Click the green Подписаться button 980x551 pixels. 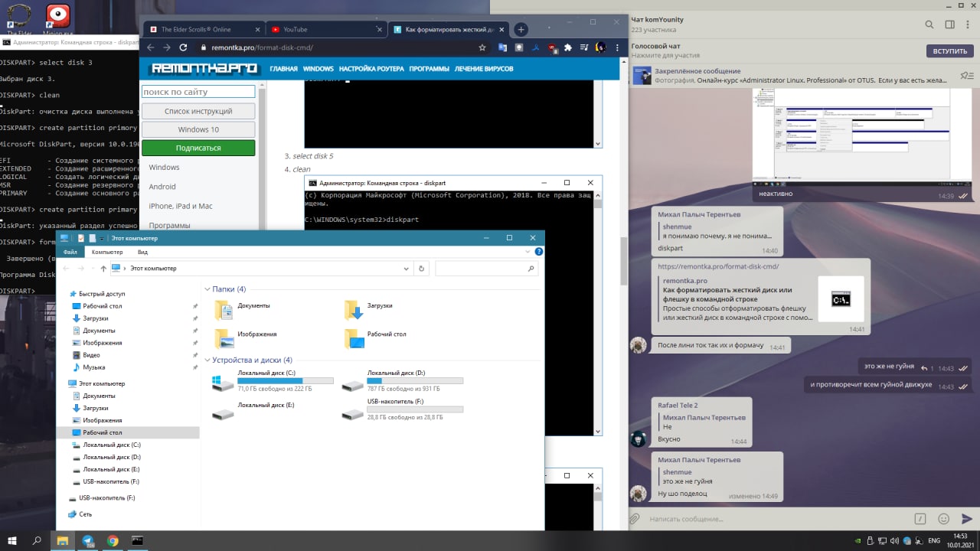(x=198, y=148)
